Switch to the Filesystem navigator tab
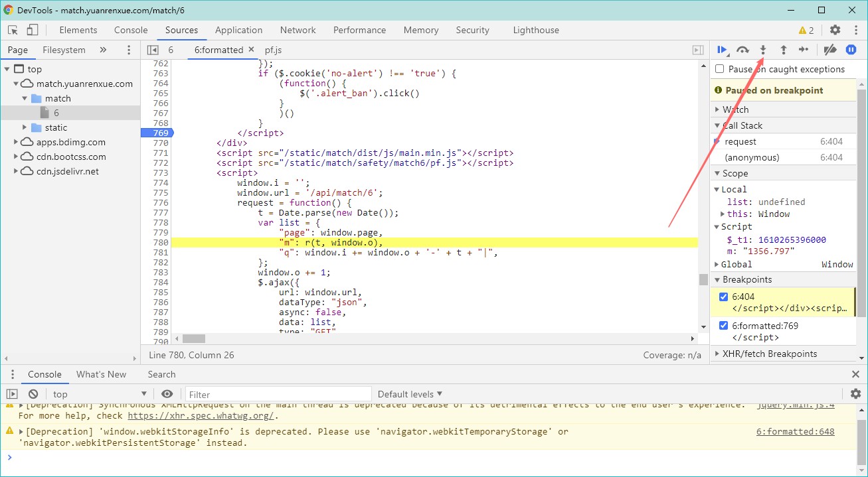The width and height of the screenshot is (868, 477). 64,50
